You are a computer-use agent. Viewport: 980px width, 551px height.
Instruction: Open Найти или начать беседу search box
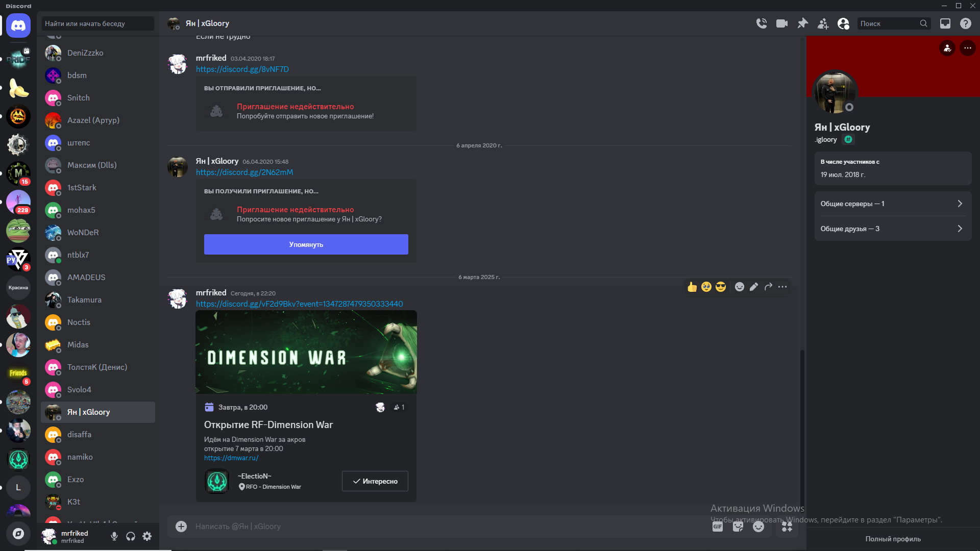98,23
